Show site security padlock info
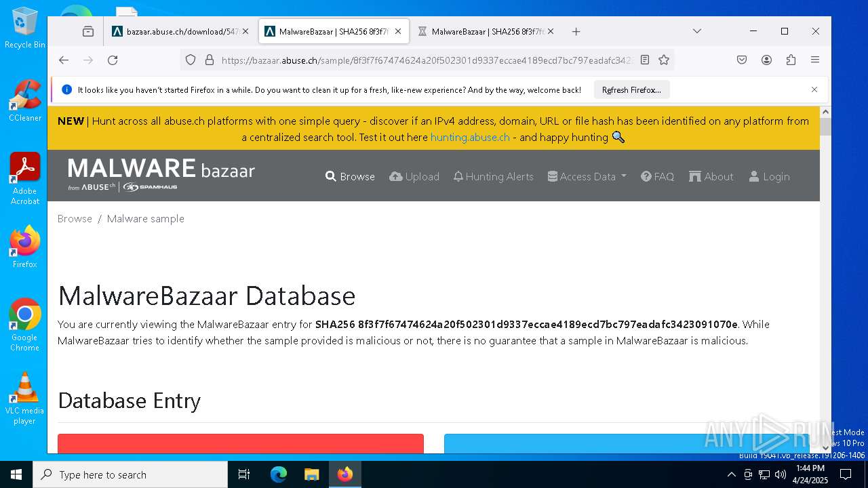 209,60
